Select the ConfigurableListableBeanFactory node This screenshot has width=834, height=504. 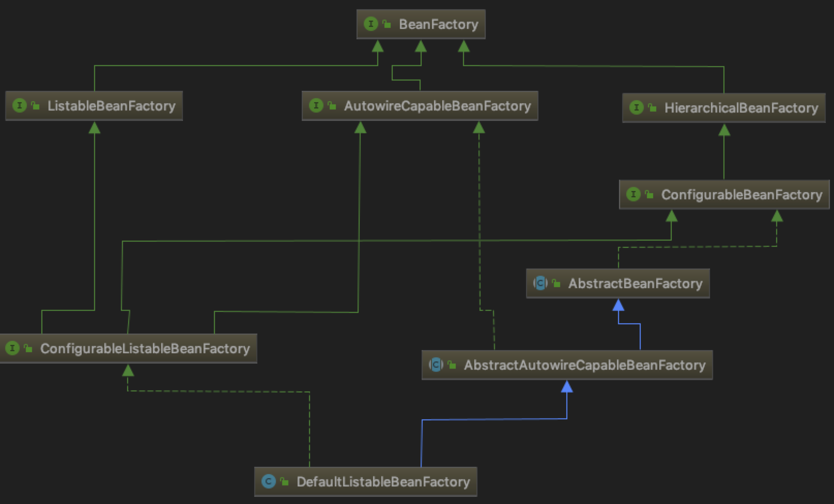(x=128, y=349)
